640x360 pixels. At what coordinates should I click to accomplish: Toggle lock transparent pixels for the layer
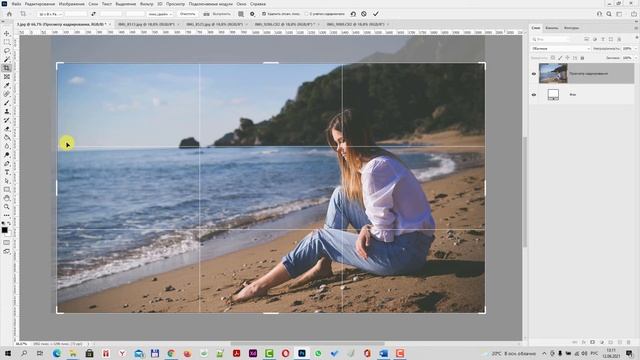[x=553, y=58]
